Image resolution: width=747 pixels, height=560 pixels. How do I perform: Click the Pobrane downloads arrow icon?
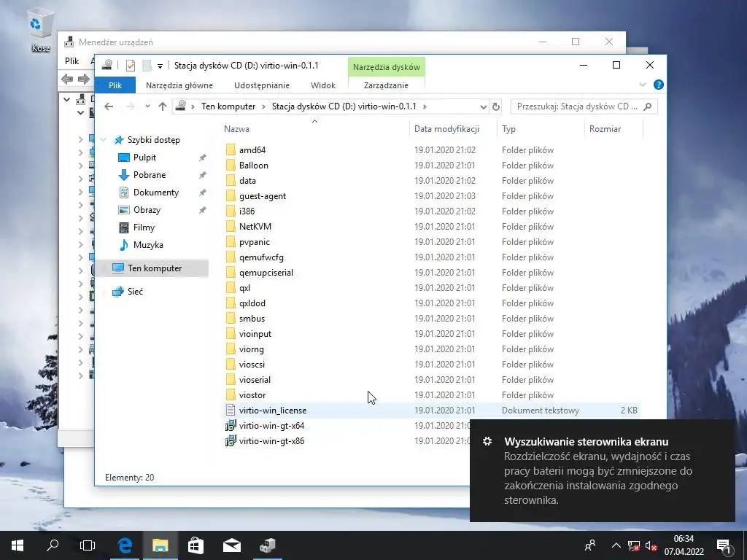click(124, 175)
